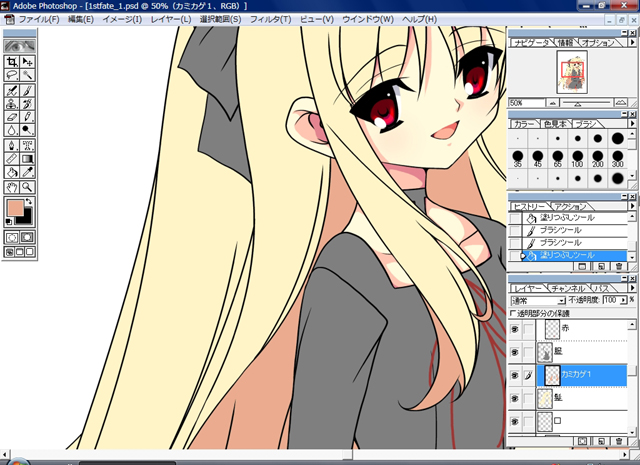Add layer mask from Layers panel bottom
The image size is (640, 465).
582,441
